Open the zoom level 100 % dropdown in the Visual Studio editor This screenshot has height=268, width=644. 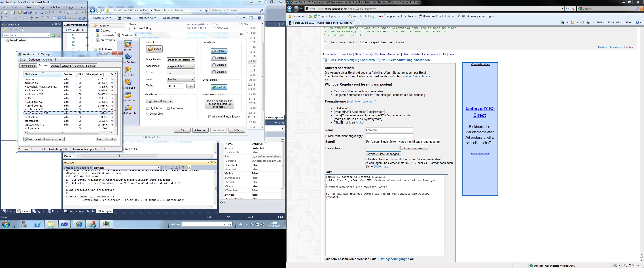70,156
